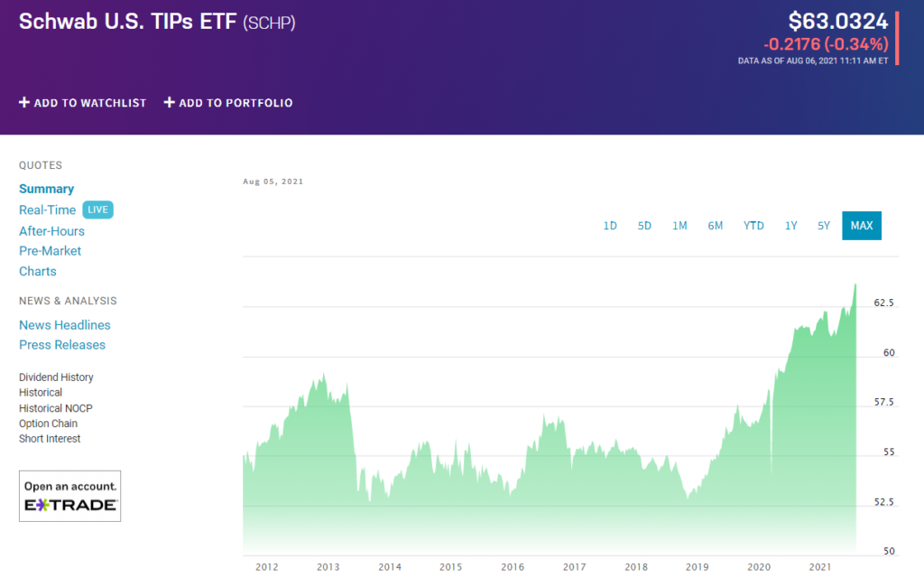Click the LIVE badge beside Real-Time
Image resolution: width=924 pixels, height=587 pixels.
97,210
